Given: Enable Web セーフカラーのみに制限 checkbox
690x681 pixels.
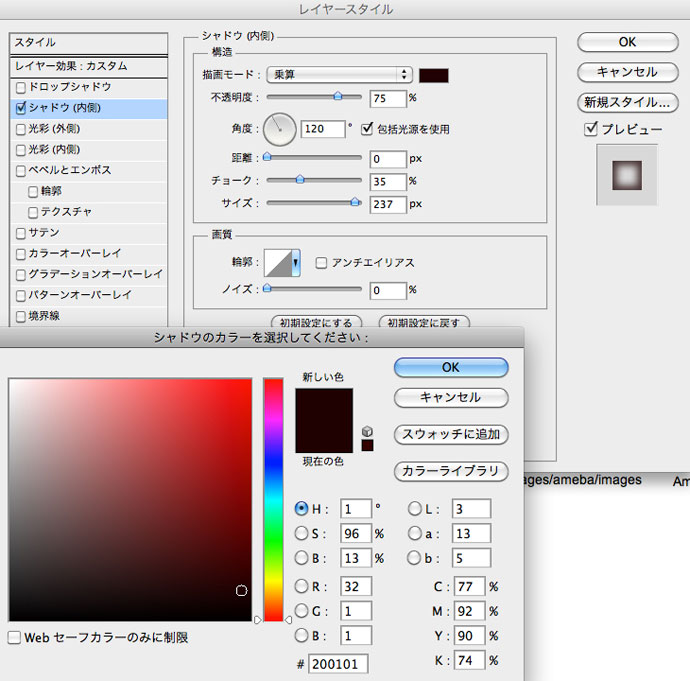Looking at the screenshot, I should click(x=15, y=637).
